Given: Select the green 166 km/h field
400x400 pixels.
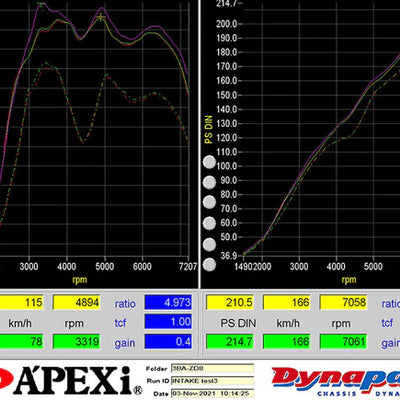Looking at the screenshot, I should [x=287, y=341].
